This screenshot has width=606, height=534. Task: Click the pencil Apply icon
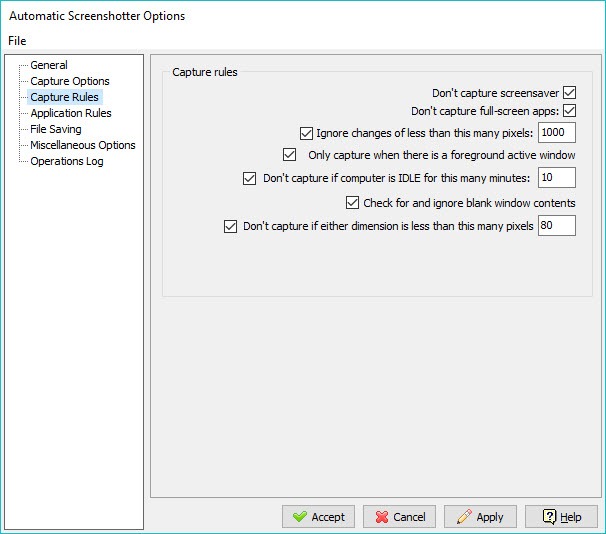(x=464, y=517)
